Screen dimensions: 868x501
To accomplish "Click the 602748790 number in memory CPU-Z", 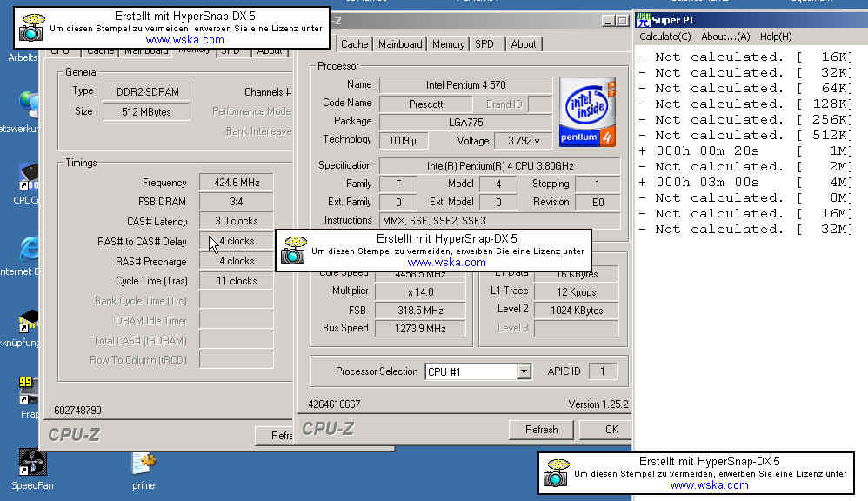I will (77, 411).
